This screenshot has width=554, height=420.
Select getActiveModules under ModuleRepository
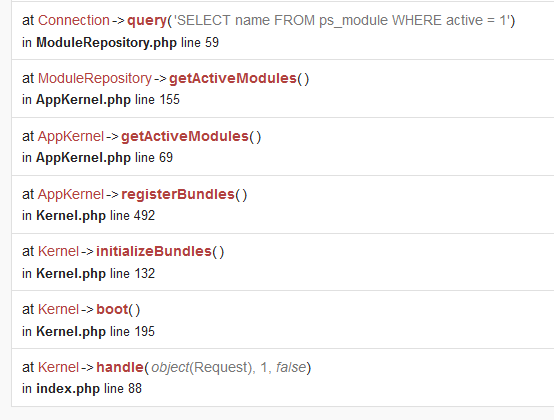(232, 78)
